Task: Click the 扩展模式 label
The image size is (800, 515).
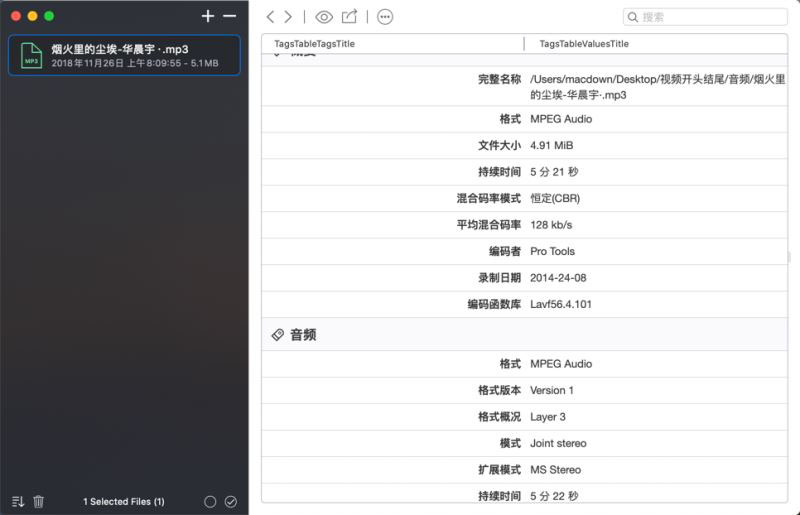Action: click(x=499, y=470)
